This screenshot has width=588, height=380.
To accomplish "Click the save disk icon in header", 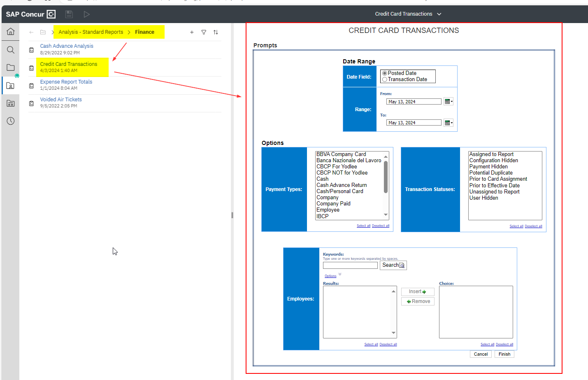I will coord(69,14).
